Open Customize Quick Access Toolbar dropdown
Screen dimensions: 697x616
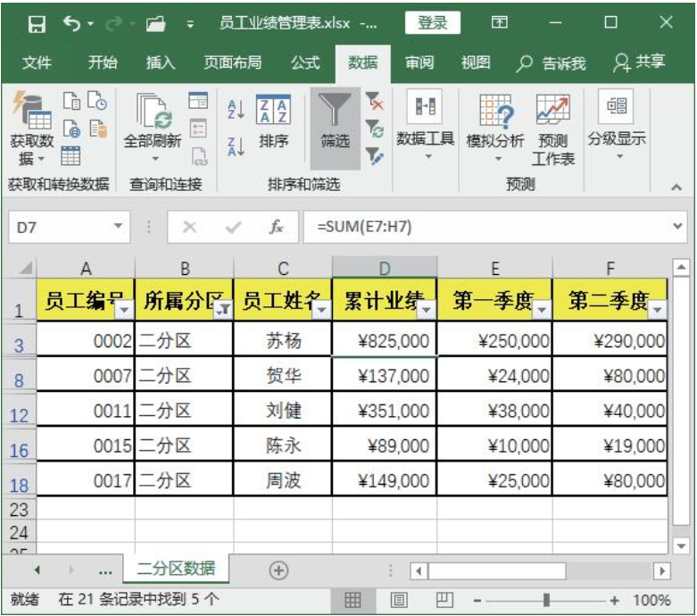(x=190, y=24)
